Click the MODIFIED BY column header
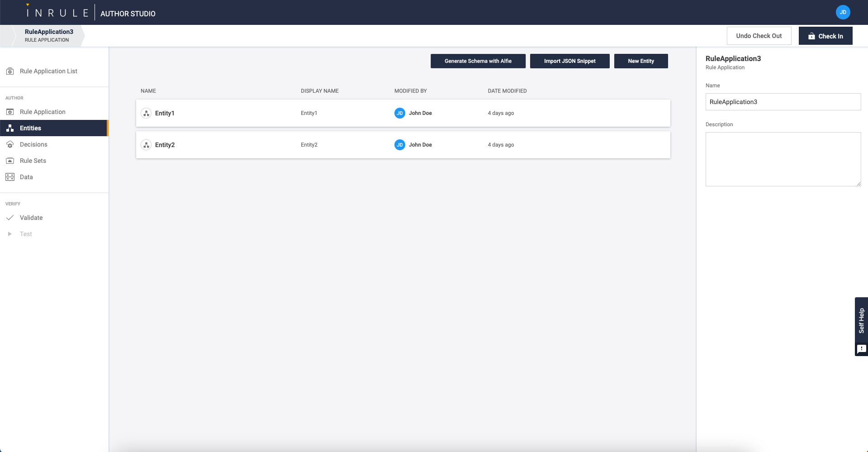 click(x=411, y=91)
